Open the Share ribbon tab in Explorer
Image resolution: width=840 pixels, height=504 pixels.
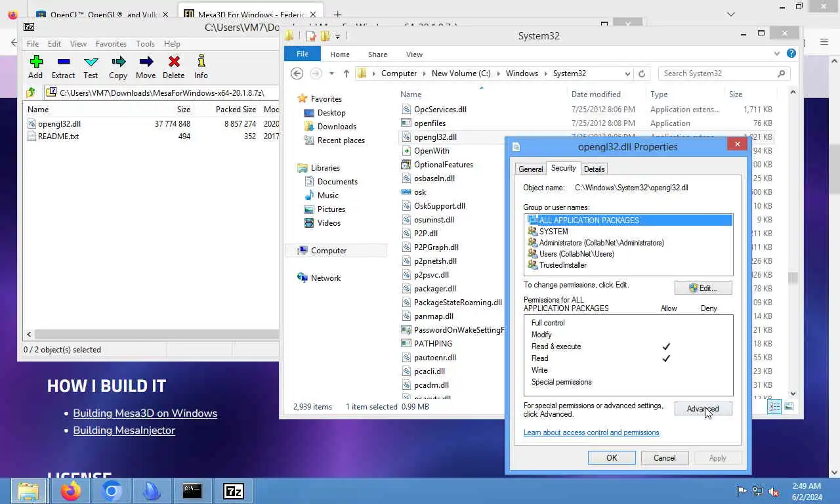[377, 54]
